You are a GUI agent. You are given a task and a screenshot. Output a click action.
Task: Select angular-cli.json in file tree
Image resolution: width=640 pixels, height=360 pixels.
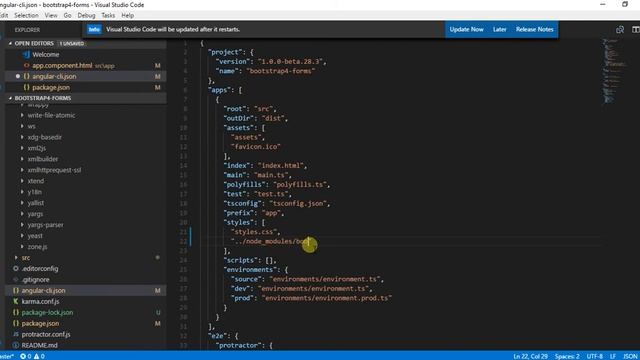pos(43,291)
